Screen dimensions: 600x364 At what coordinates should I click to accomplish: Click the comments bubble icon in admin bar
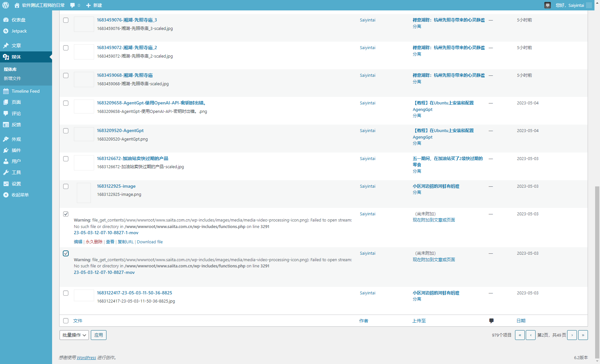tap(73, 5)
